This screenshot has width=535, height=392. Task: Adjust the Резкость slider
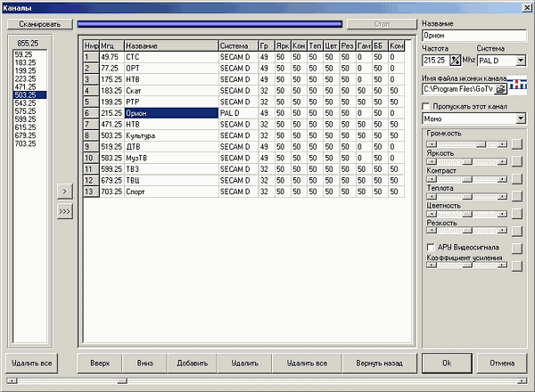point(466,231)
